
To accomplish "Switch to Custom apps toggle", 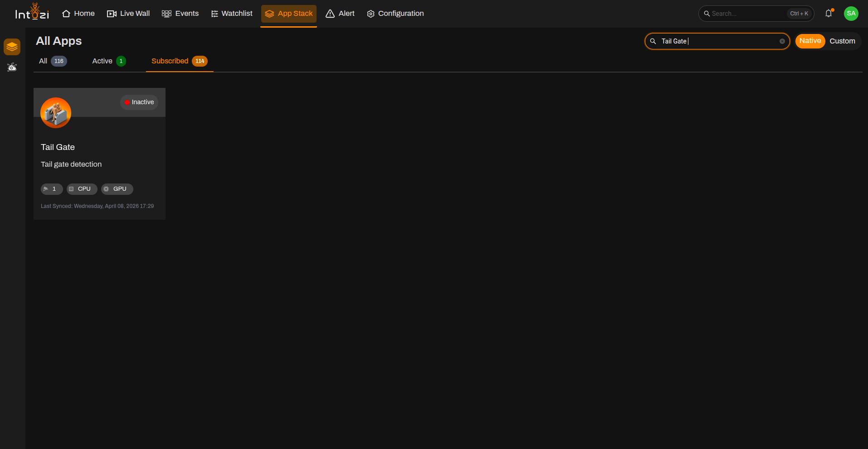I will point(842,41).
